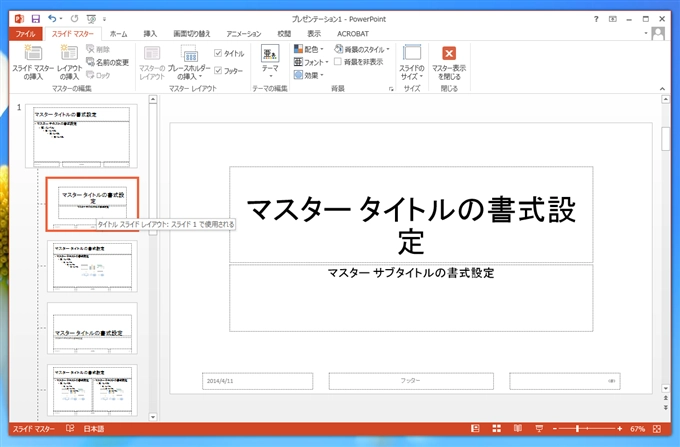Click the Save icon in quick access toolbar
680x447 pixels.
pos(36,19)
